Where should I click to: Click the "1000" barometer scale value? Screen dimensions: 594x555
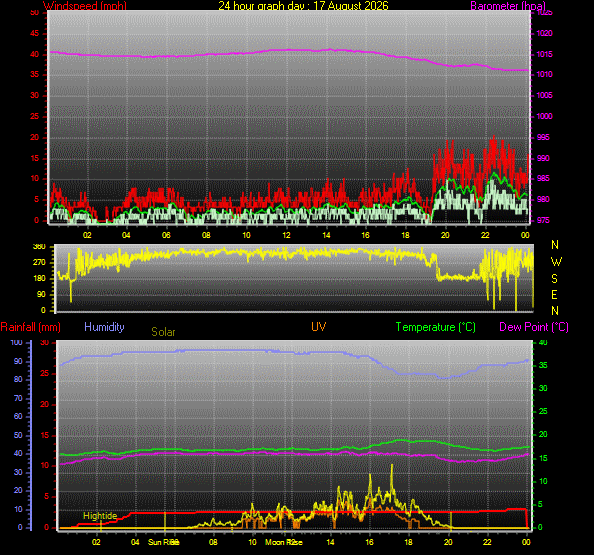(x=544, y=116)
